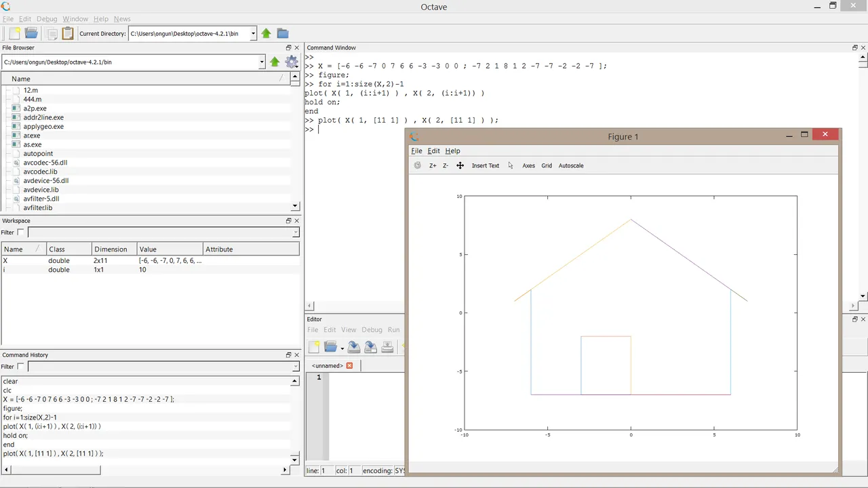This screenshot has width=868, height=488.
Task: Open Current Directory dropdown in main toolbar
Action: 253,33
